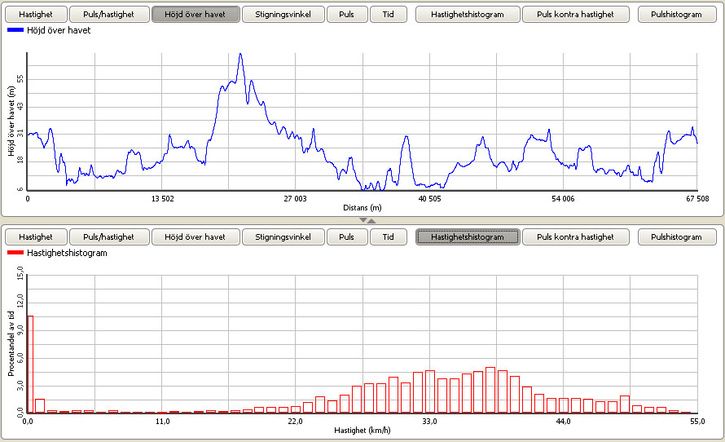Click the '33,0' speed axis value

(430, 422)
